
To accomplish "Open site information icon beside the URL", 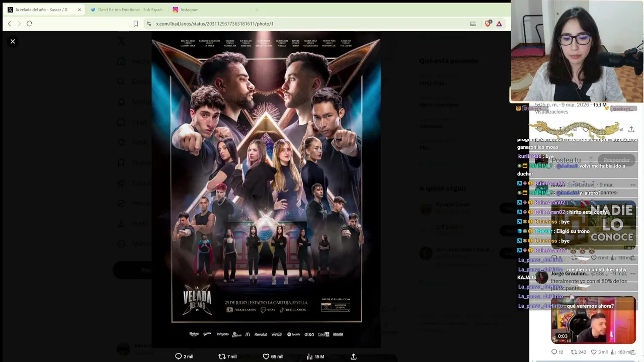I will point(148,24).
